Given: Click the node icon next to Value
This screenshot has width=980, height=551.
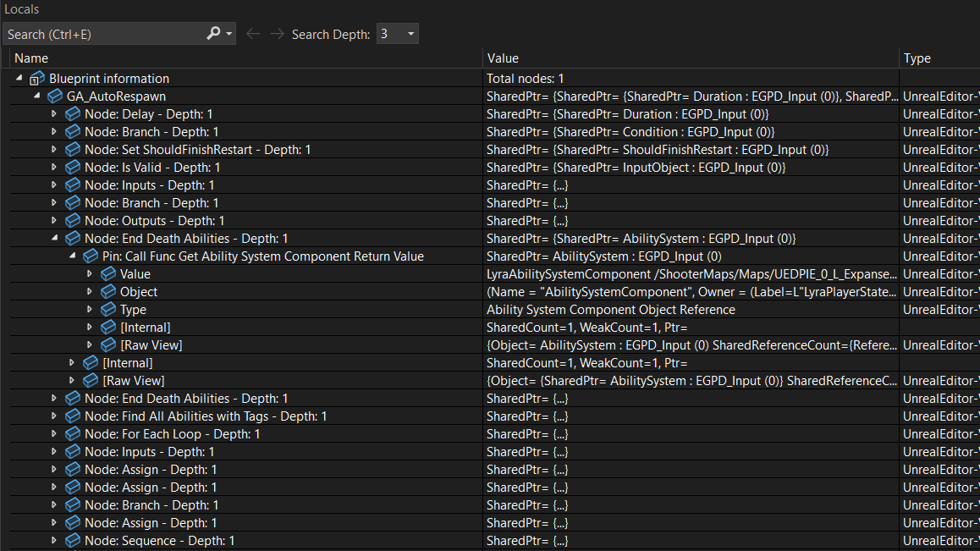Looking at the screenshot, I should (x=107, y=273).
